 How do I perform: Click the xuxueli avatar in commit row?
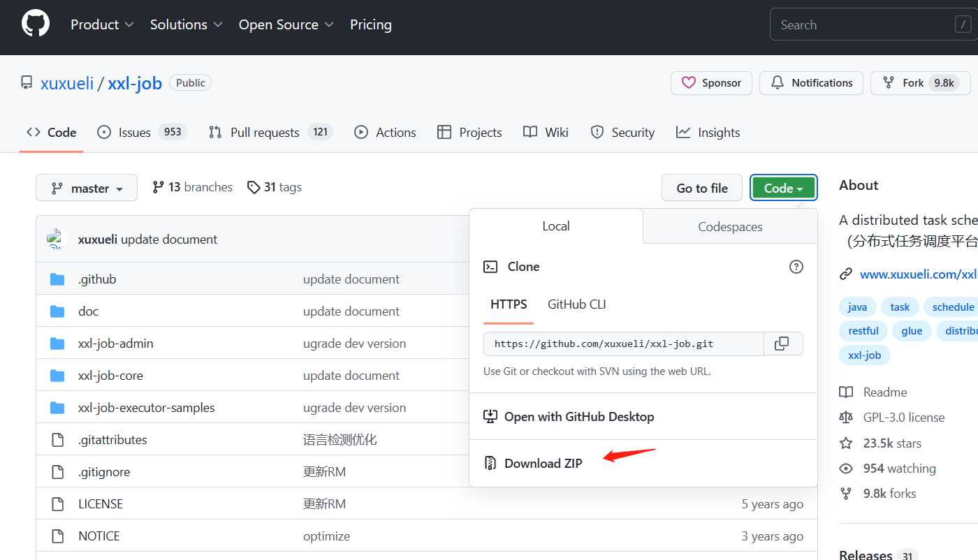click(x=57, y=240)
